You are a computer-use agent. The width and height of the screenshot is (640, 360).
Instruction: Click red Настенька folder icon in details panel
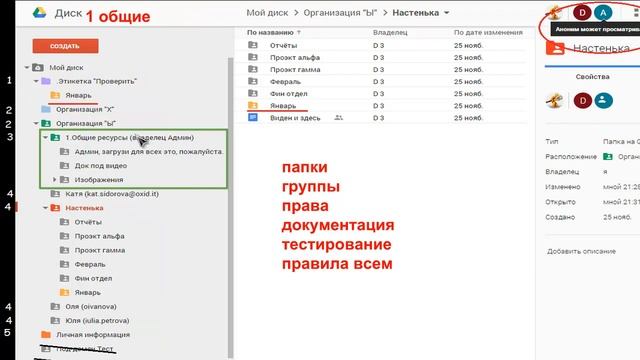pyautogui.click(x=555, y=49)
